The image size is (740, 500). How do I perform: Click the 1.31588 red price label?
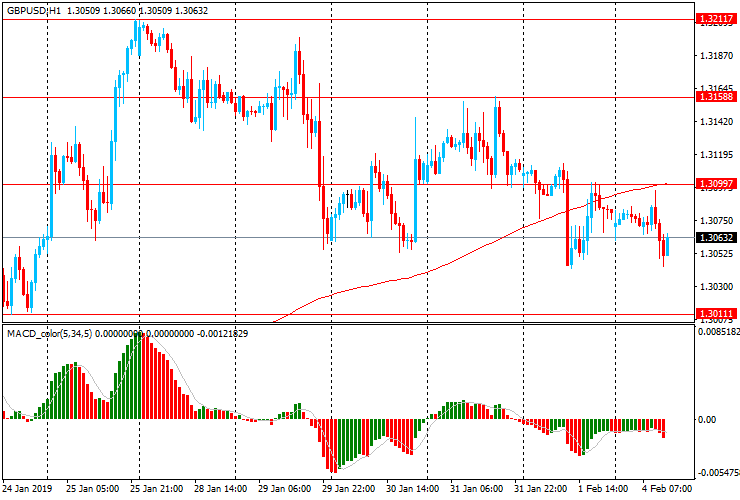tap(716, 97)
